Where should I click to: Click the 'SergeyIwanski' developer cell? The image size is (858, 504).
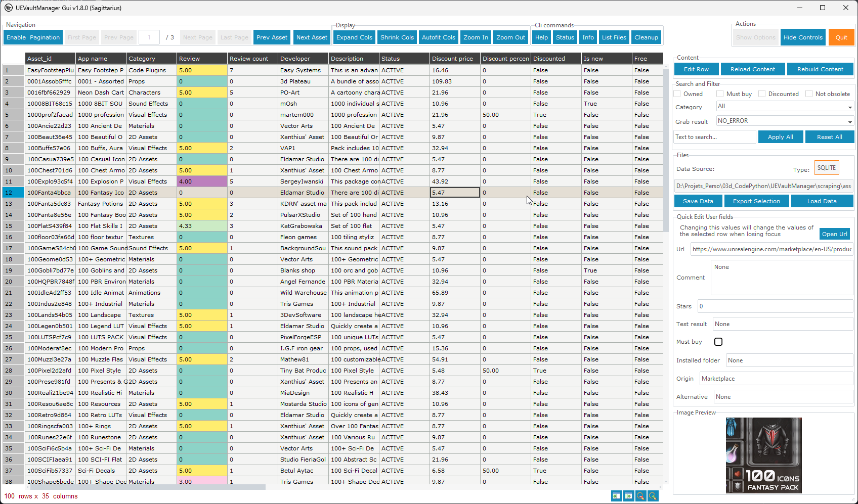pos(304,181)
